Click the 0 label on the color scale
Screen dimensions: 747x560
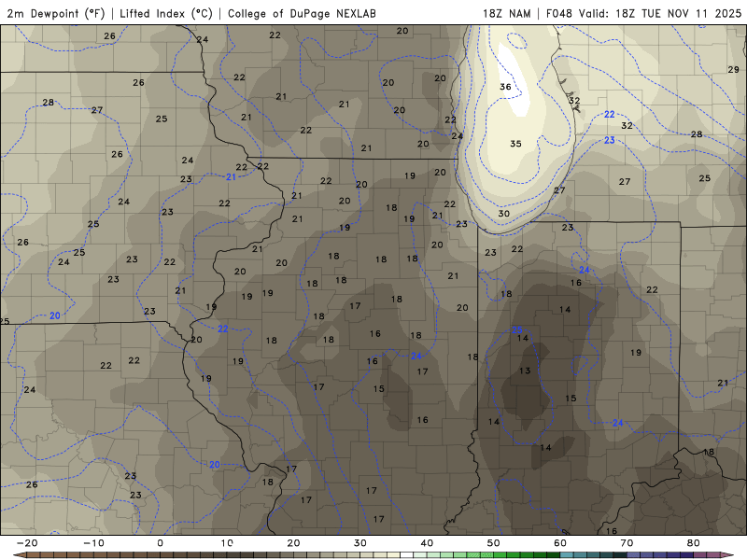point(160,543)
